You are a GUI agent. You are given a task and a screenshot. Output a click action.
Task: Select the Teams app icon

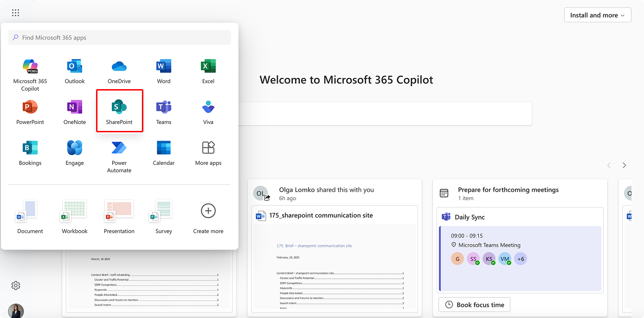[163, 110]
